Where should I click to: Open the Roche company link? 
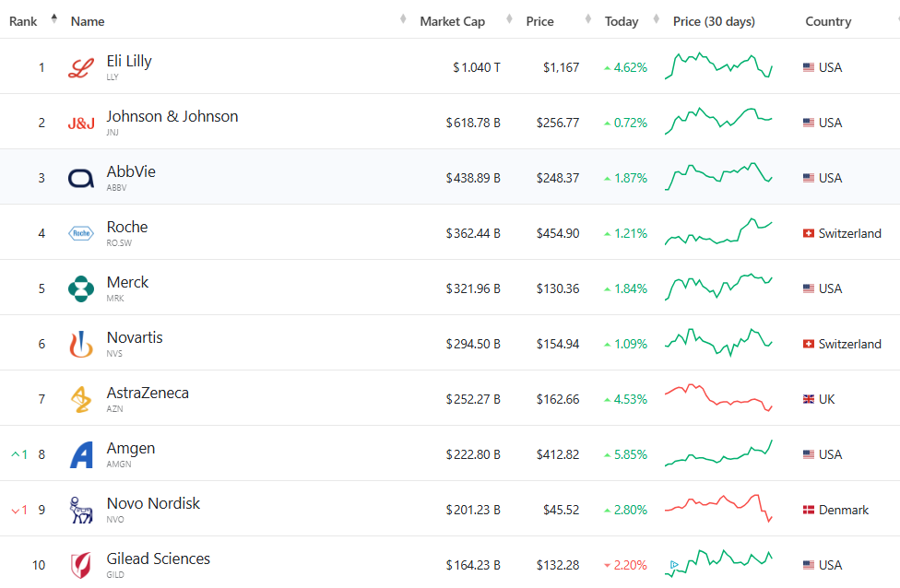[x=127, y=227]
